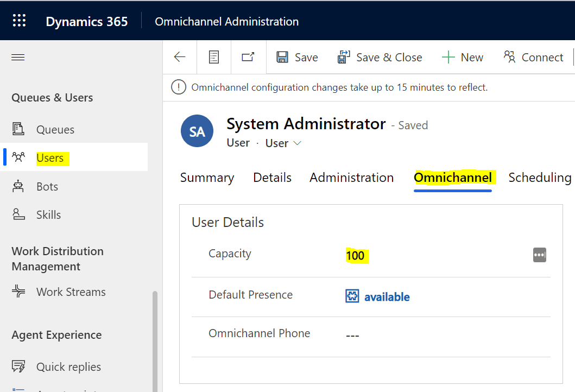Click the New button label
The height and width of the screenshot is (392, 575).
pos(472,58)
